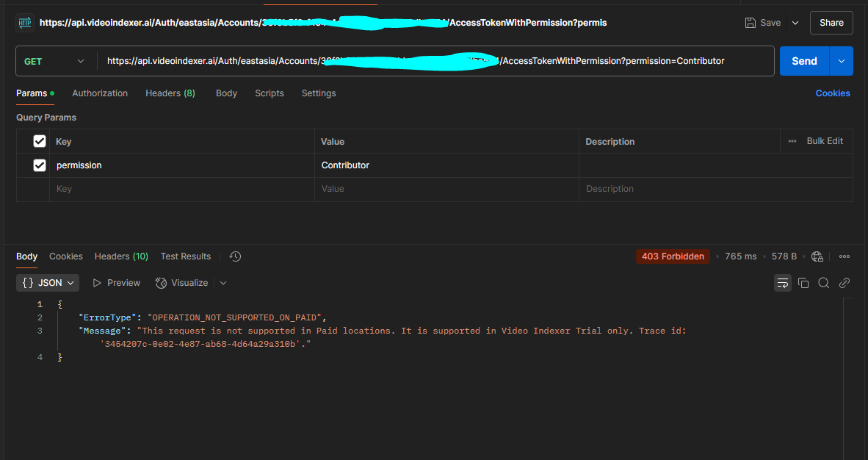Click the permission key cell
Viewport: 868px width, 460px height.
pyautogui.click(x=182, y=165)
